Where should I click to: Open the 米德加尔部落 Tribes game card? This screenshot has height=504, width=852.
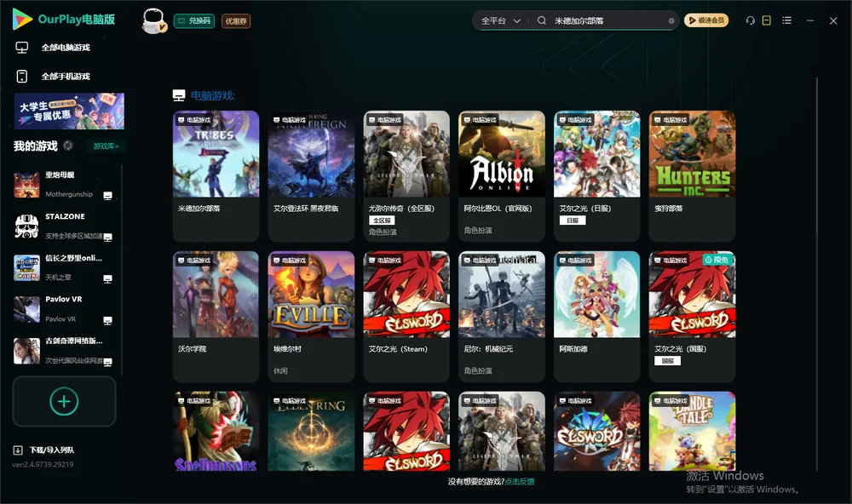216,176
